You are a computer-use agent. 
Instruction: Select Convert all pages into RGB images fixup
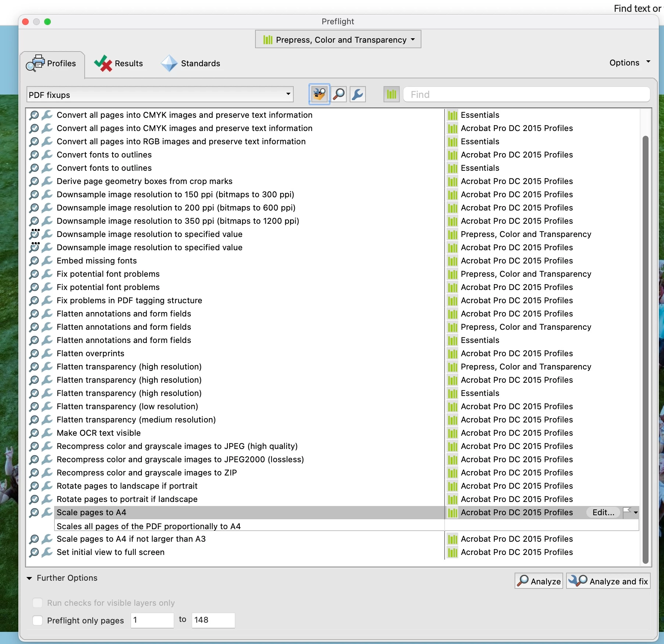181,141
